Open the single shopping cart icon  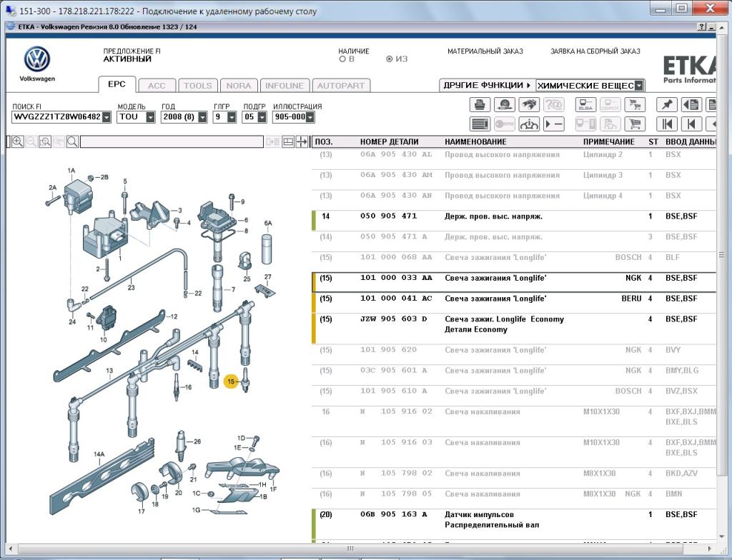click(635, 124)
